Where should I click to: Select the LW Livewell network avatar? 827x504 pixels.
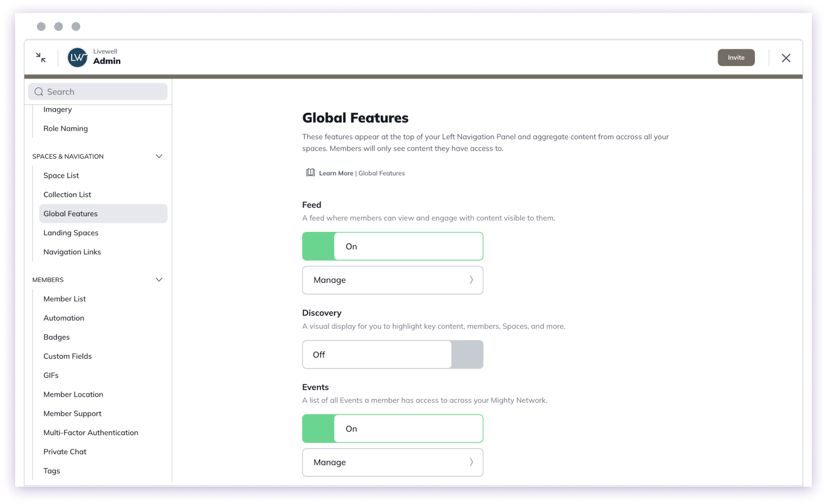[x=77, y=57]
